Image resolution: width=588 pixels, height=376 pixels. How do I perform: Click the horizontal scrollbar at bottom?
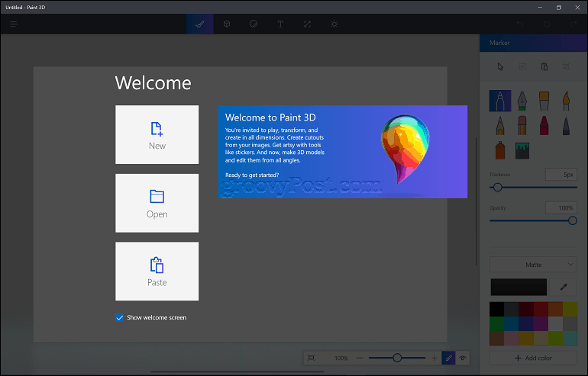click(x=237, y=372)
